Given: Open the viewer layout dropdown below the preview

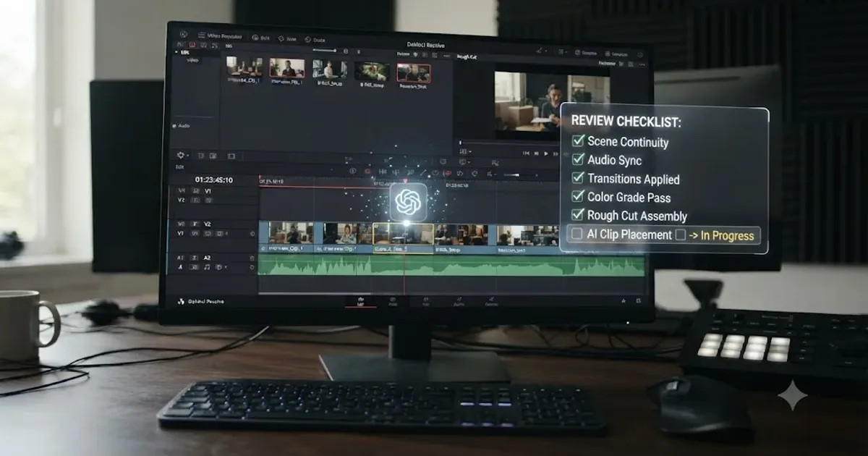Looking at the screenshot, I should [x=465, y=151].
